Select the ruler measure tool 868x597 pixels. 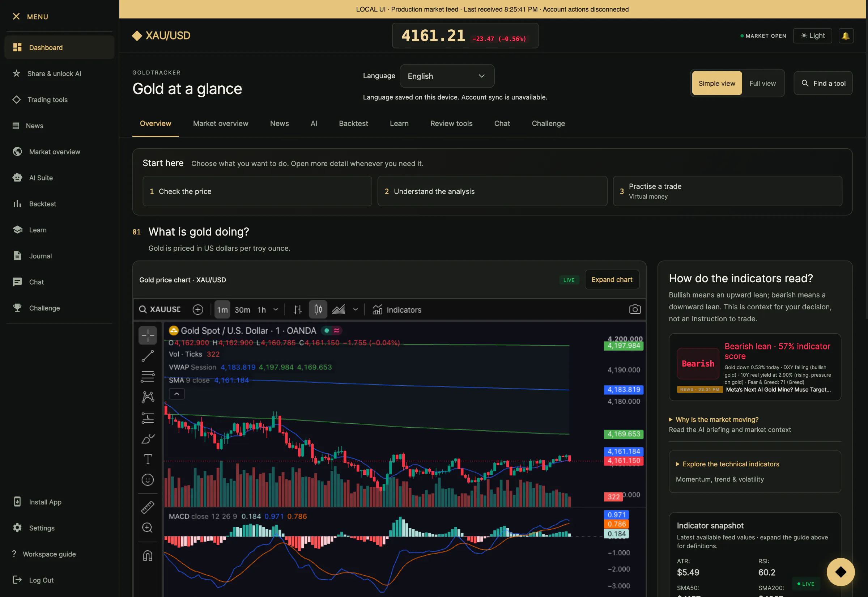tap(148, 507)
